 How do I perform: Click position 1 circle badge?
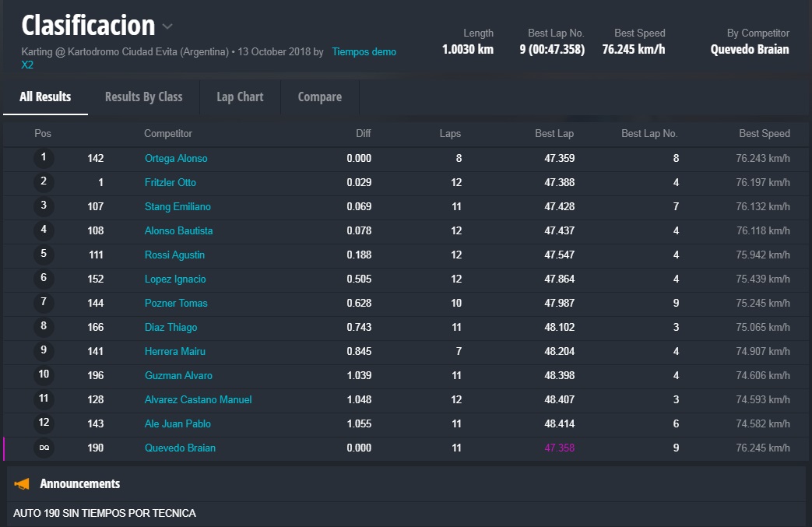click(x=44, y=158)
